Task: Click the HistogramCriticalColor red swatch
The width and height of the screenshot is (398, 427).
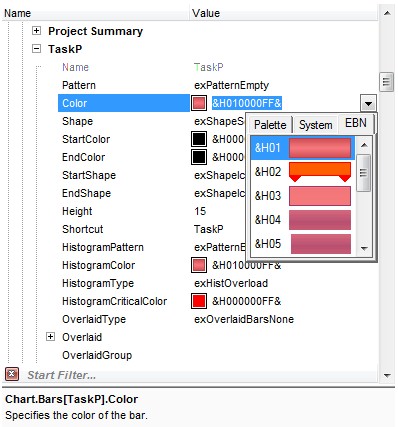Action: tap(199, 301)
